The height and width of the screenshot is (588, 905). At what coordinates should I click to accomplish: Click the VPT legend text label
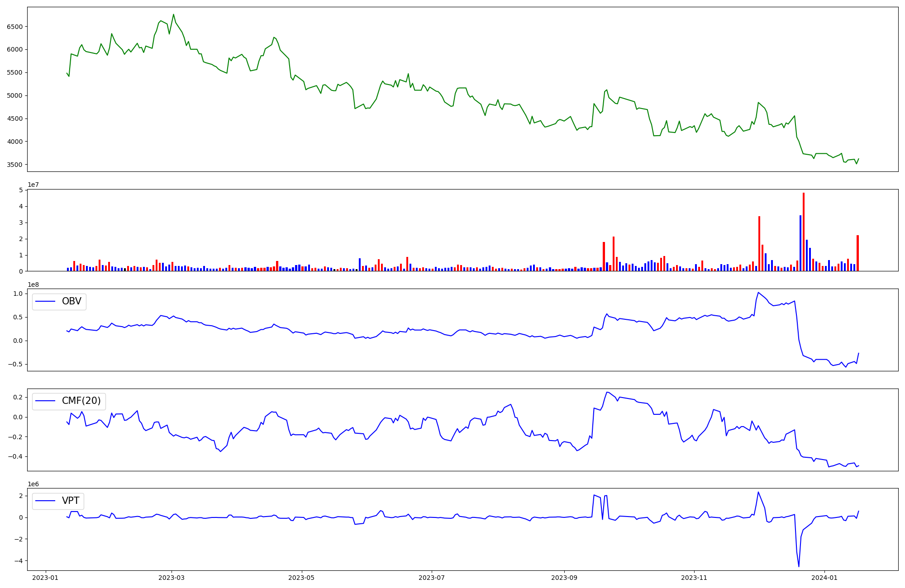coord(71,501)
